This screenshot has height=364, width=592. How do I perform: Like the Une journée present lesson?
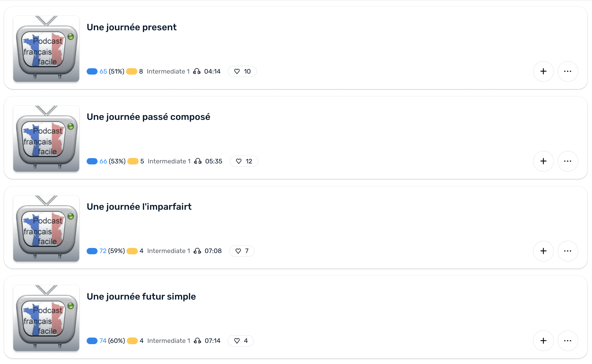click(237, 72)
